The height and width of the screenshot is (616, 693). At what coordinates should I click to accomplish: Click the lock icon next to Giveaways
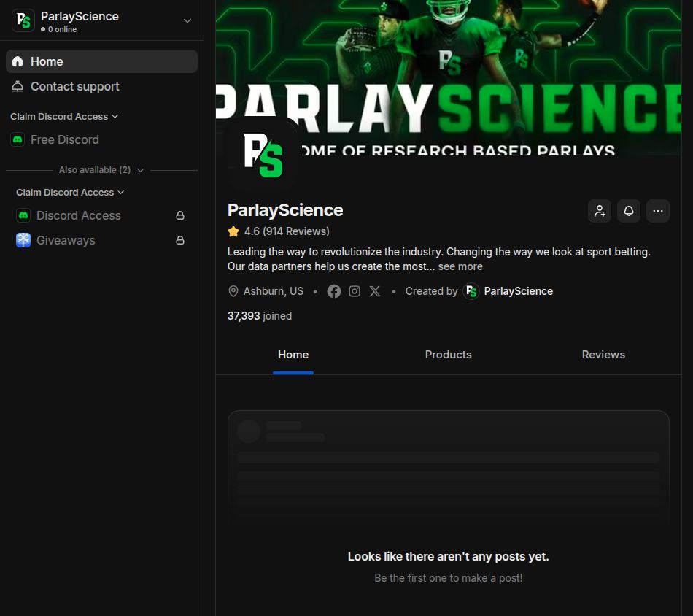click(180, 240)
